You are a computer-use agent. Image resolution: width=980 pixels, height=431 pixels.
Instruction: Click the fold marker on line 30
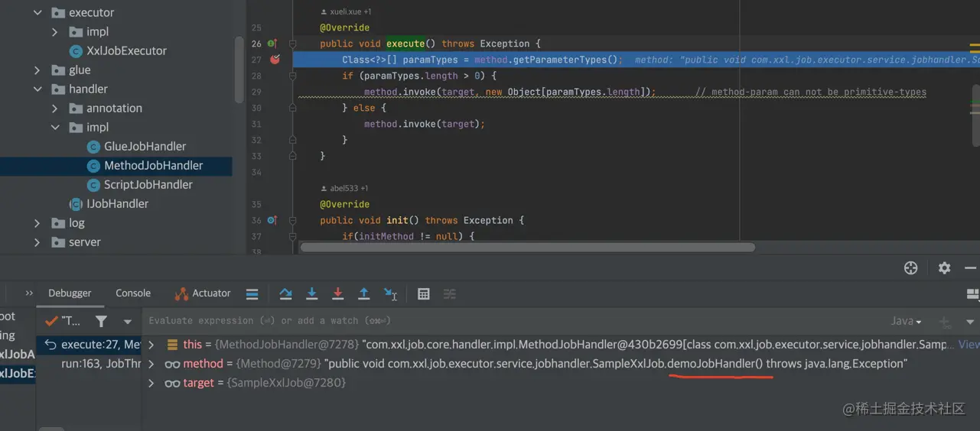292,108
